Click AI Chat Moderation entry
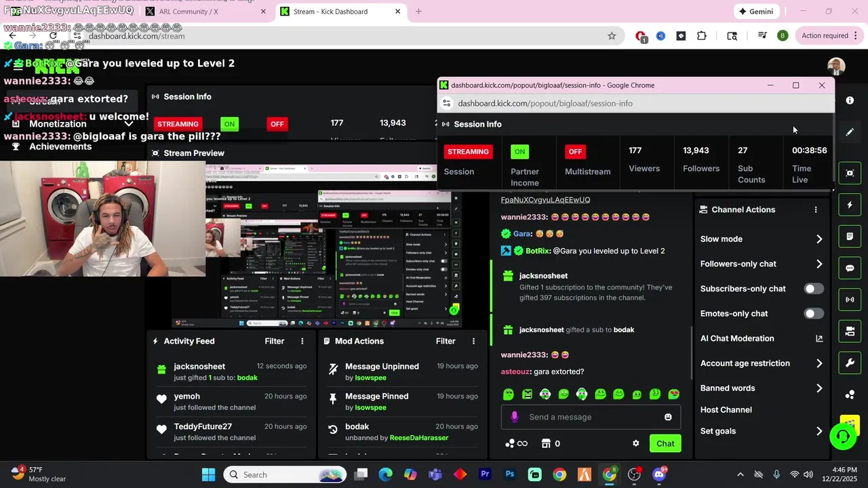Image resolution: width=868 pixels, height=488 pixels. pos(737,338)
